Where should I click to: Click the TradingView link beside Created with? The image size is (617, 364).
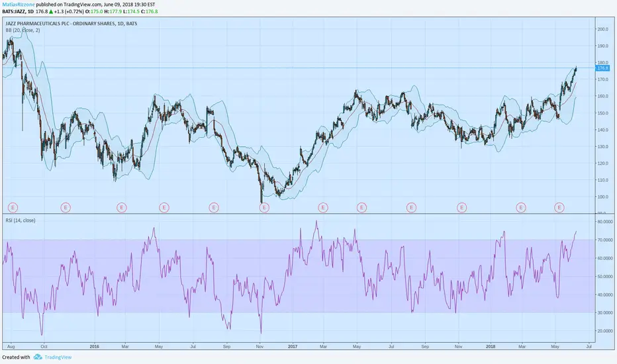(x=58, y=357)
